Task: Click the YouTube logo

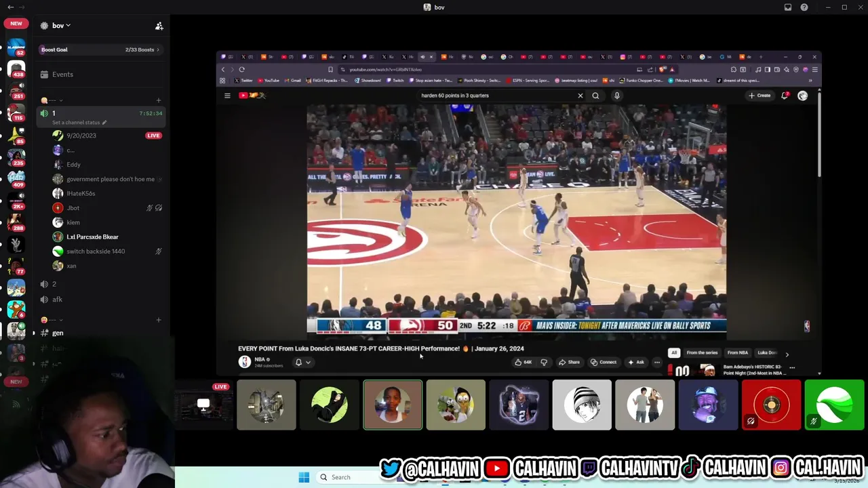Action: click(252, 96)
